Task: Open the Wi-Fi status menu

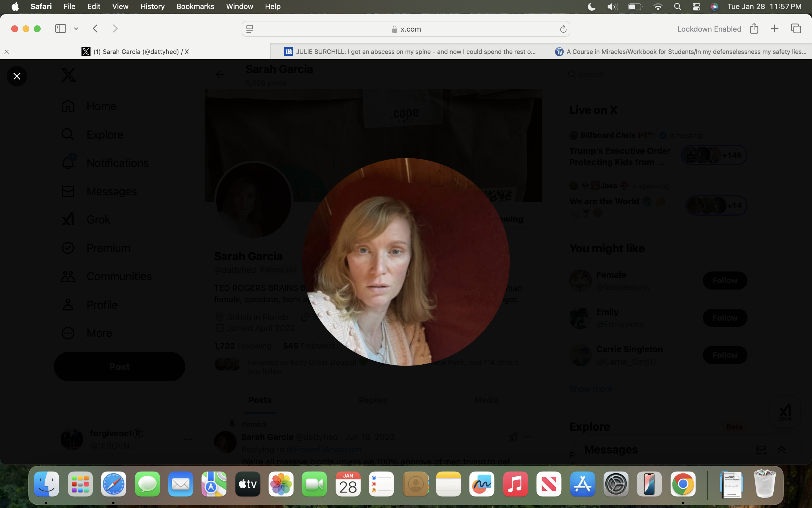Action: pos(658,7)
